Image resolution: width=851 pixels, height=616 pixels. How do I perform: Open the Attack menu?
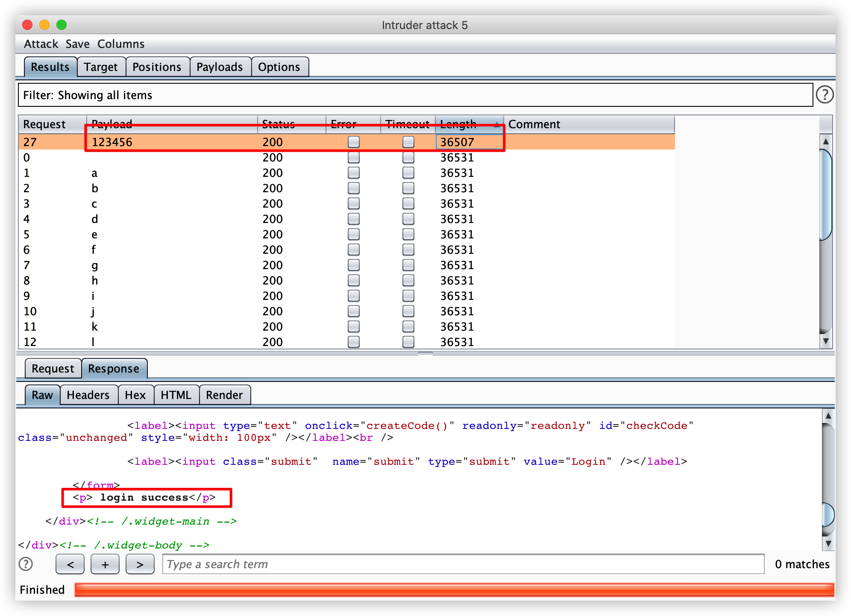41,44
